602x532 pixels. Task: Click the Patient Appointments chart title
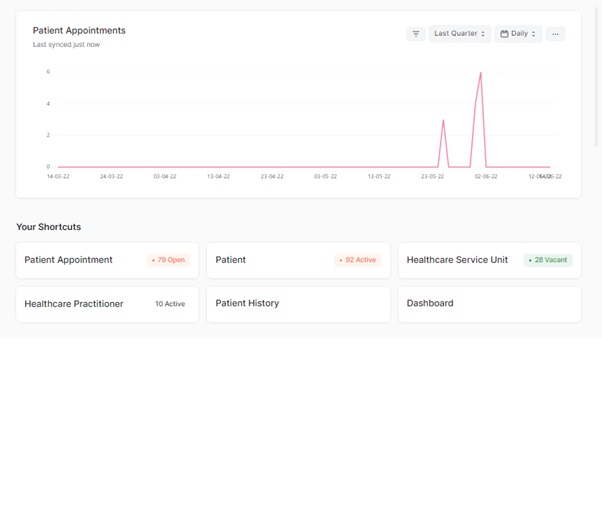pos(79,30)
